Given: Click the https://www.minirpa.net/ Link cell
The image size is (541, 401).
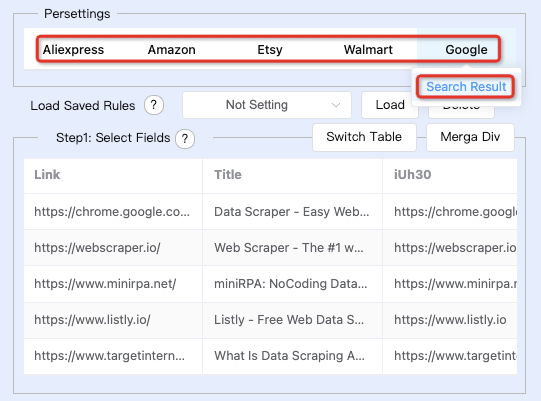Looking at the screenshot, I should point(113,284).
